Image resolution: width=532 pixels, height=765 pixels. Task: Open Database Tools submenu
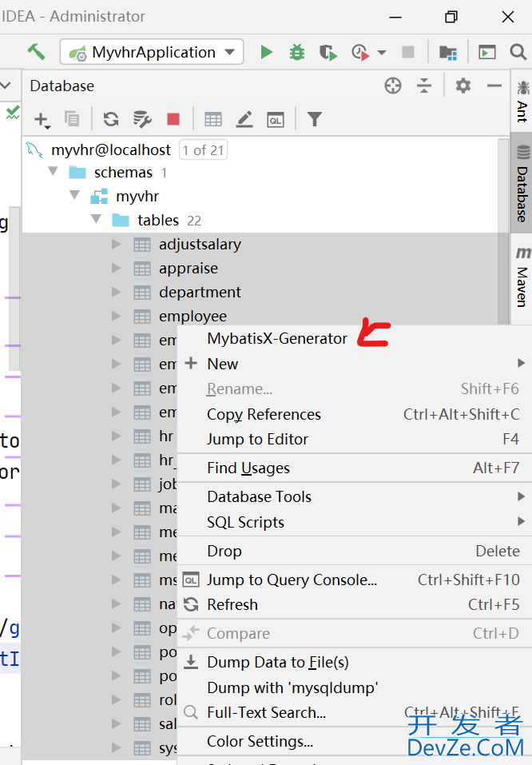click(x=355, y=496)
